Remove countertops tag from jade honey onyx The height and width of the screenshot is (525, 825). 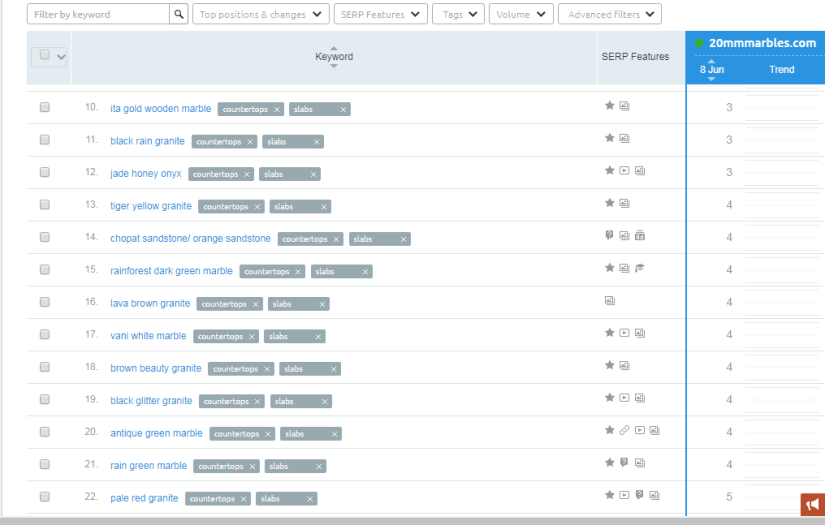pyautogui.click(x=247, y=175)
